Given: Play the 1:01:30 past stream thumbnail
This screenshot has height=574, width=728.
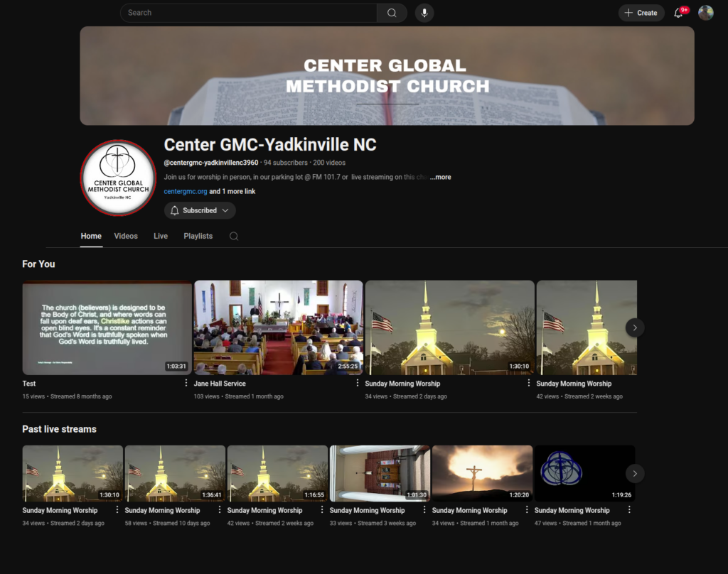Looking at the screenshot, I should click(x=380, y=473).
